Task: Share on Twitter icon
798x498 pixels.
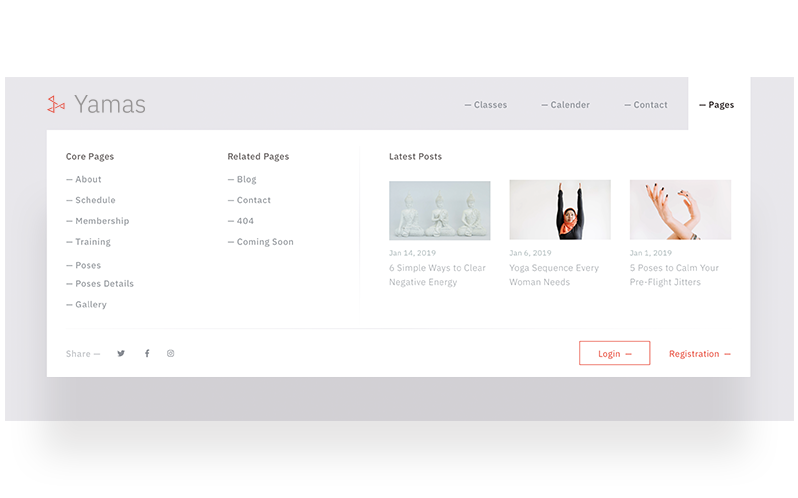Action: [121, 354]
